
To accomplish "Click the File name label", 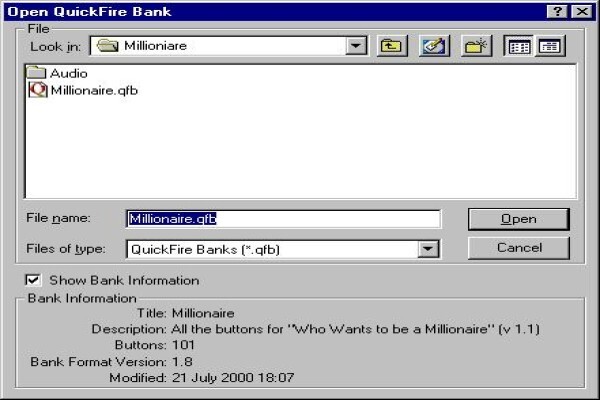I will 58,218.
